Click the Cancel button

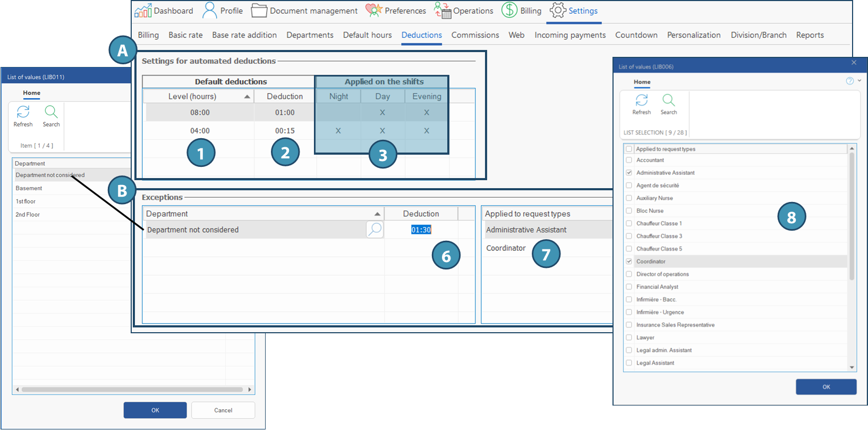(223, 410)
